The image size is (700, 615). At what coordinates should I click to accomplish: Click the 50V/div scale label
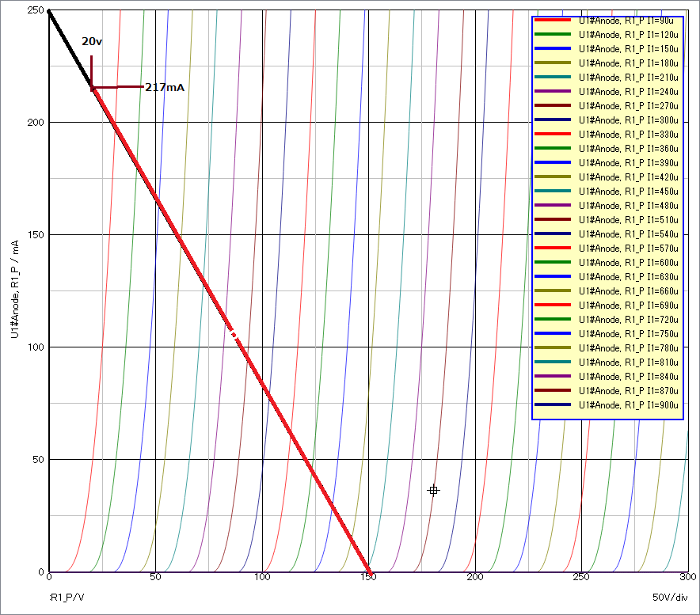(670, 597)
